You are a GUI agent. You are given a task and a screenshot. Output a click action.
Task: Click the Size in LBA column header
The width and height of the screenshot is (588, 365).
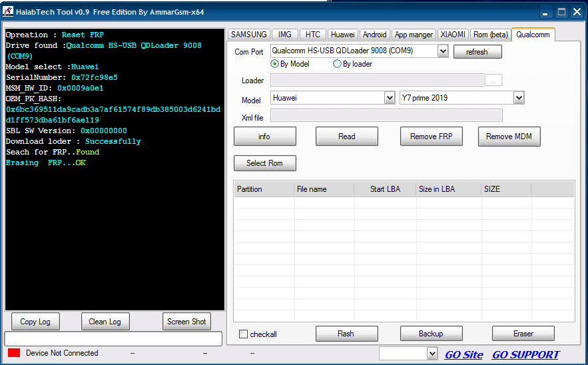tap(449, 189)
